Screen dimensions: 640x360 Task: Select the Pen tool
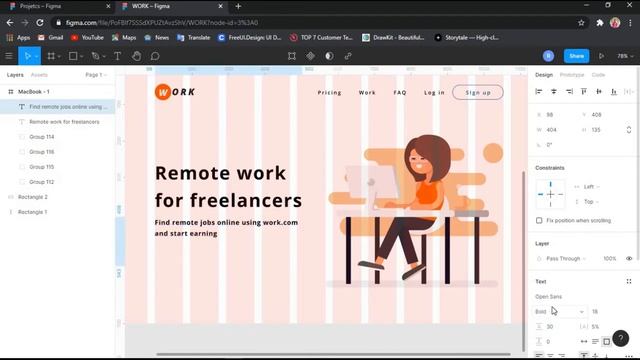(x=95, y=56)
